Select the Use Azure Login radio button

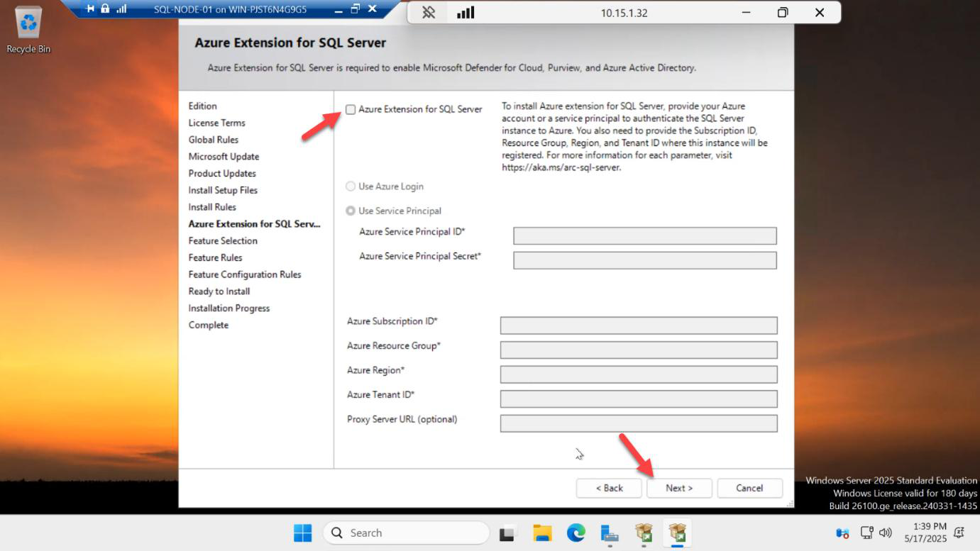351,187
